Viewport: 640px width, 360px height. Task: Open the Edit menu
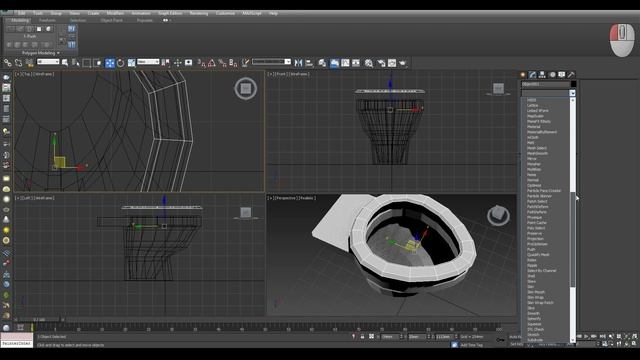[x=21, y=13]
